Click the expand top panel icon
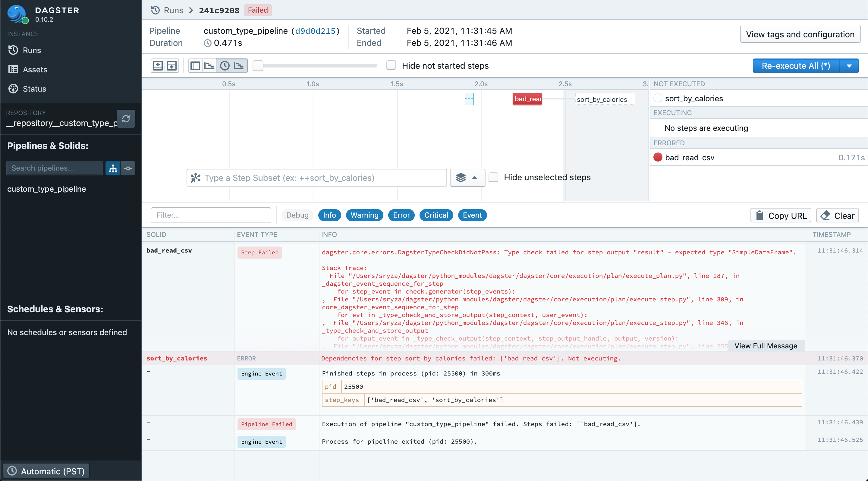The height and width of the screenshot is (481, 868). (158, 65)
